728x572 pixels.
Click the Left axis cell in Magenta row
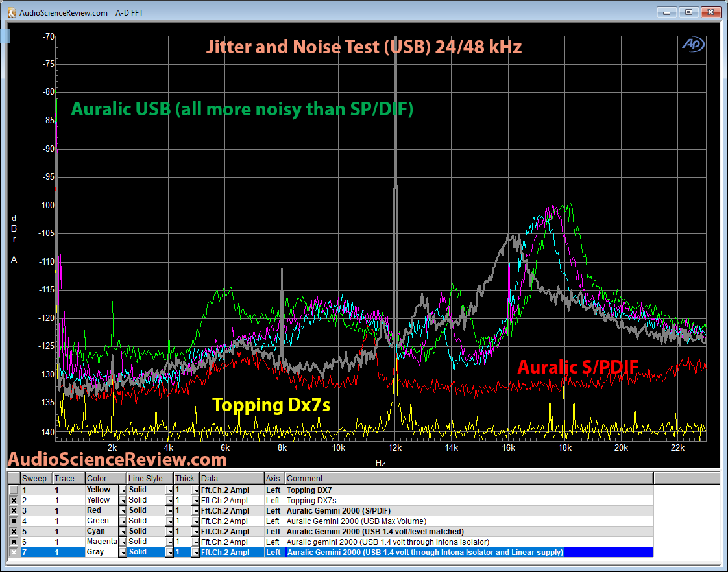(x=274, y=542)
